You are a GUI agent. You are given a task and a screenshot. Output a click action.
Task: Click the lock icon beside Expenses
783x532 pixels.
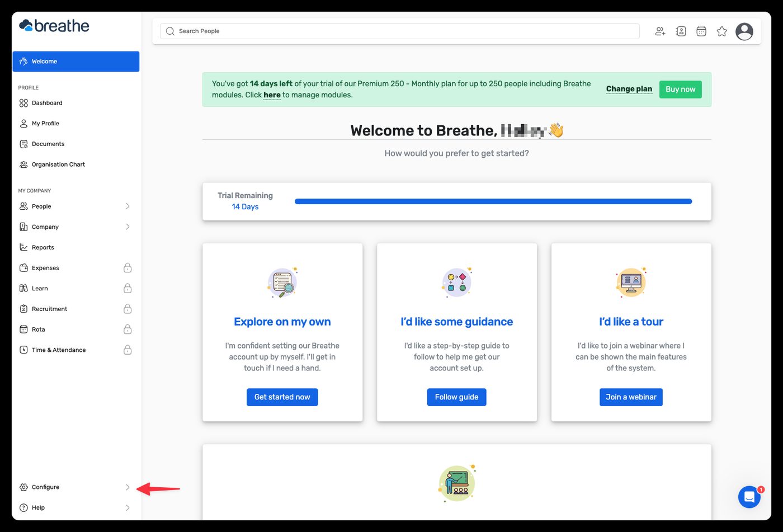pos(128,267)
